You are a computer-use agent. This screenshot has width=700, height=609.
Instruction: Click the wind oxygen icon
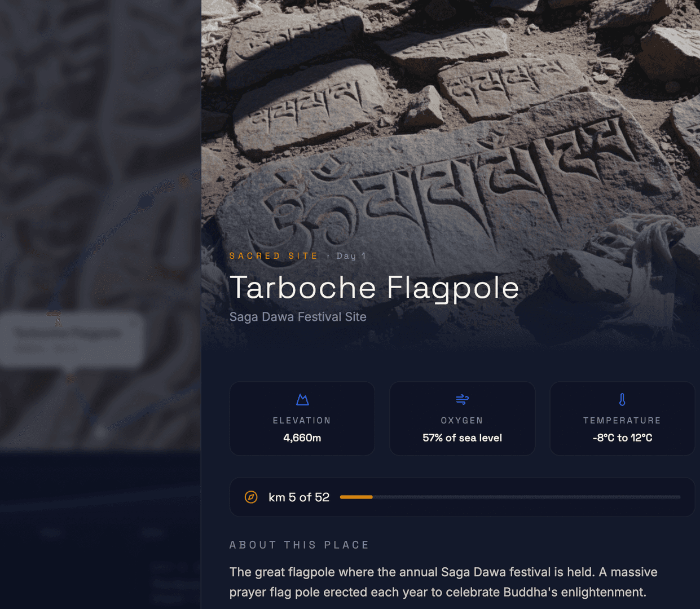click(462, 400)
